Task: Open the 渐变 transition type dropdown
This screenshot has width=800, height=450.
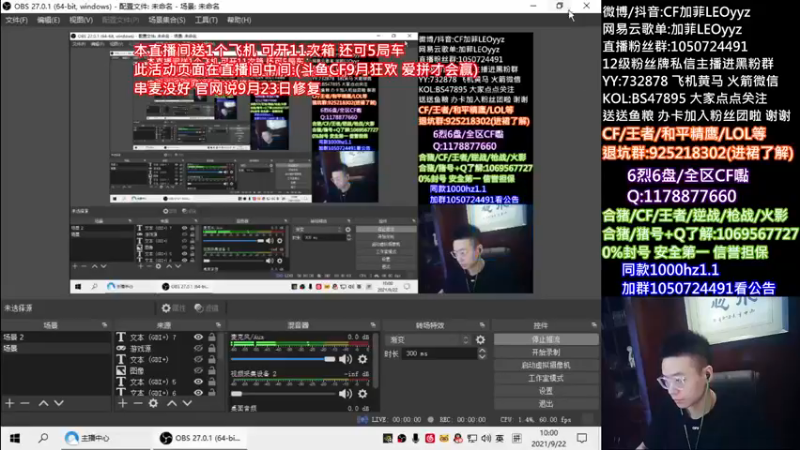Action: pos(429,340)
